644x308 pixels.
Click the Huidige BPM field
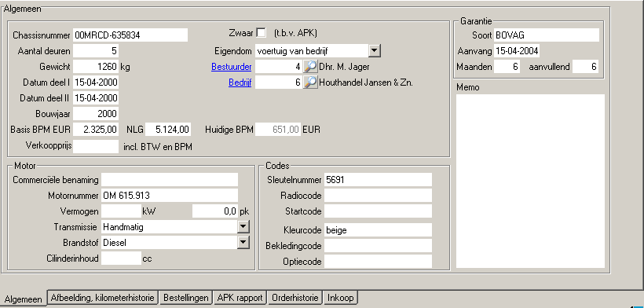pos(278,130)
